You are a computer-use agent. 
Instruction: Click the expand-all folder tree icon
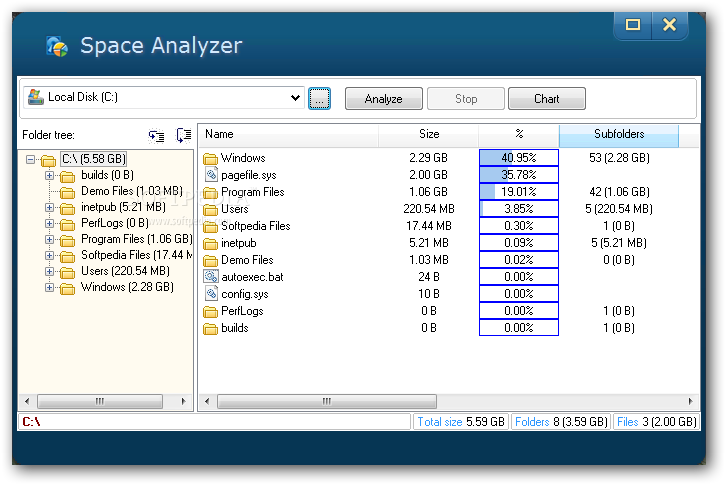(x=156, y=135)
